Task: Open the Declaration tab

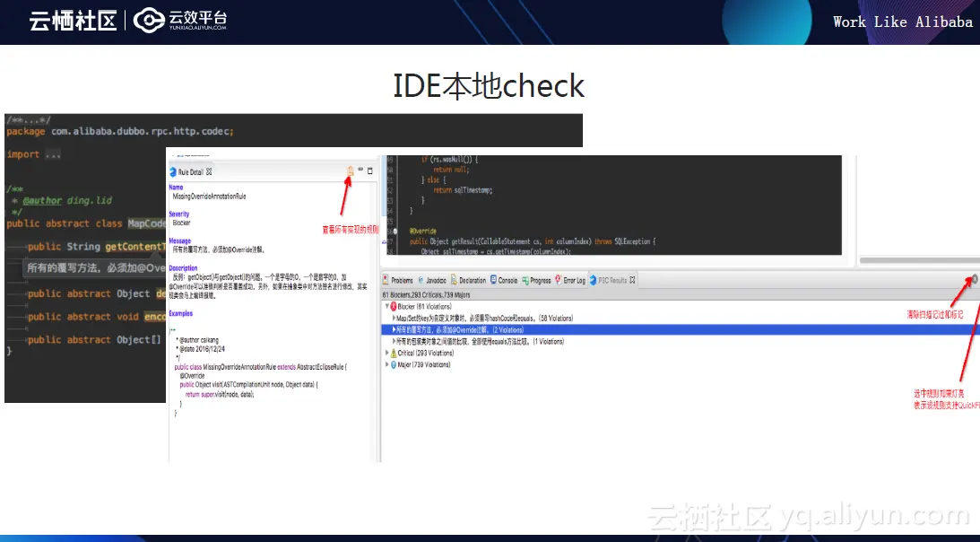Action: (468, 280)
